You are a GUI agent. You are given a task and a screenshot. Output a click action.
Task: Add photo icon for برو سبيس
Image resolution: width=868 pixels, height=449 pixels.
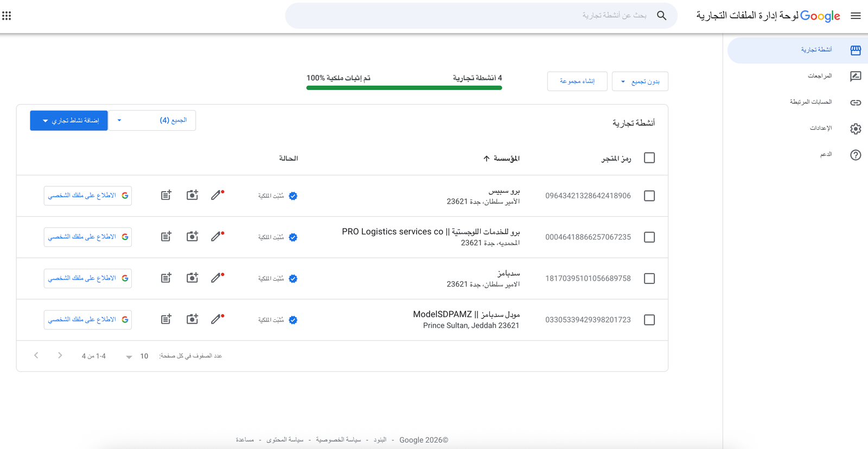[192, 195]
